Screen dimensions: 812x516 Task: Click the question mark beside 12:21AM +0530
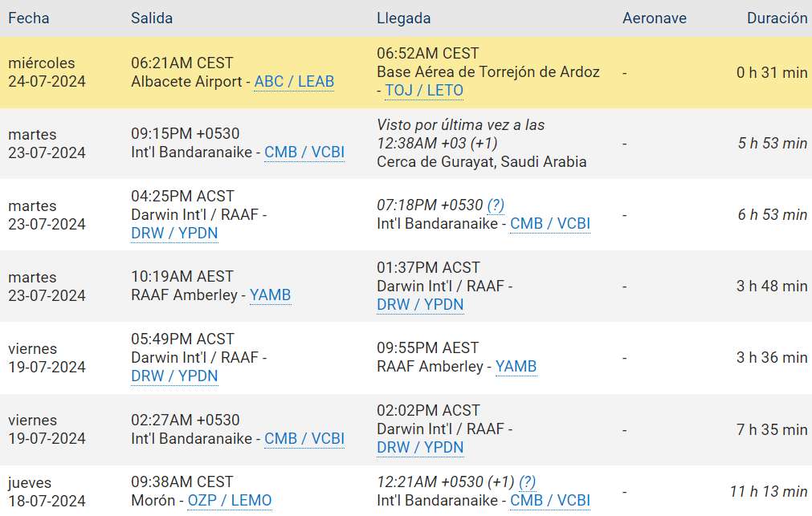point(527,482)
